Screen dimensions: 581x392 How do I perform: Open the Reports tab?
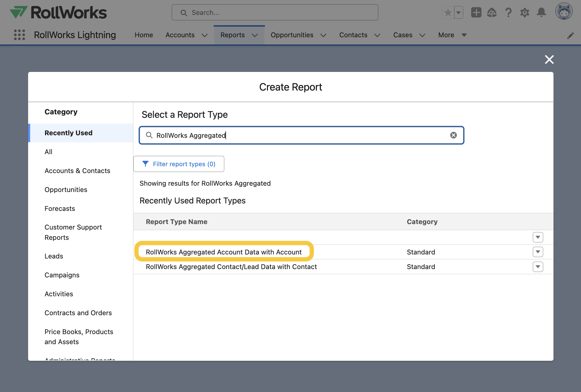tap(233, 35)
